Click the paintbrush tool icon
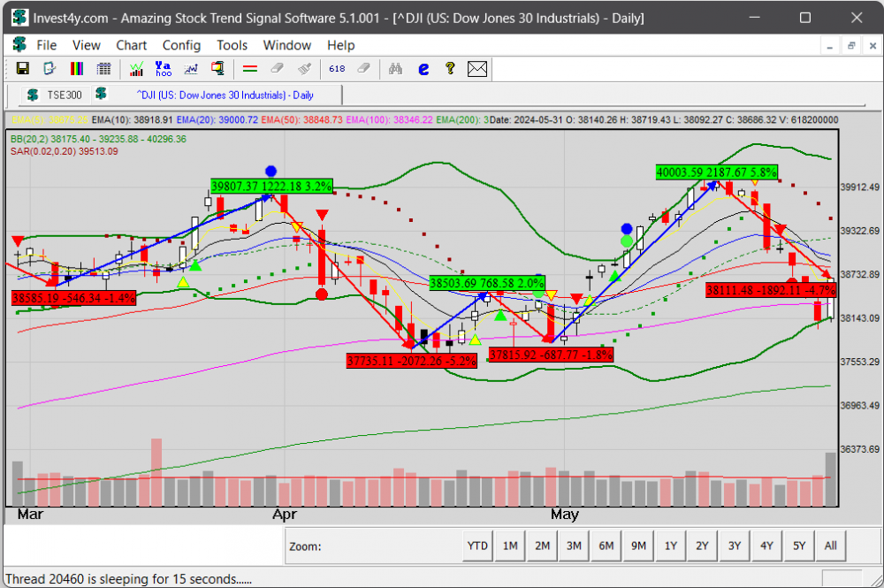This screenshot has width=884, height=588. (304, 68)
